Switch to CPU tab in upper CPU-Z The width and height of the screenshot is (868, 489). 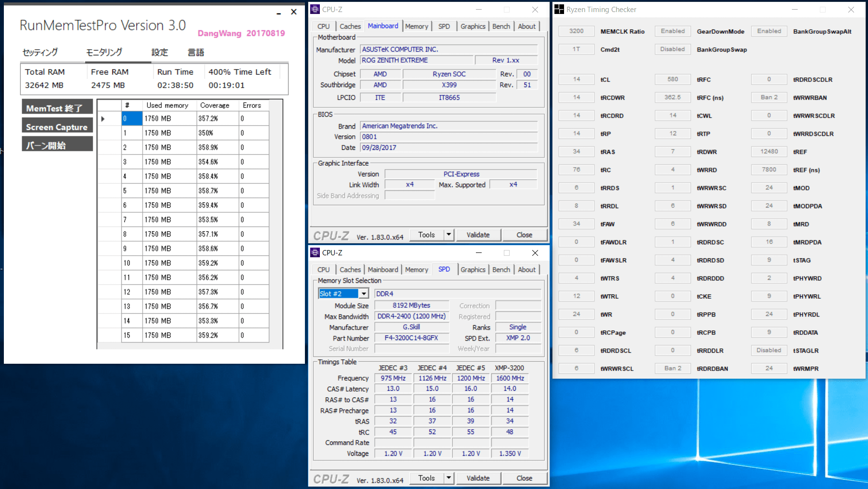coord(324,26)
